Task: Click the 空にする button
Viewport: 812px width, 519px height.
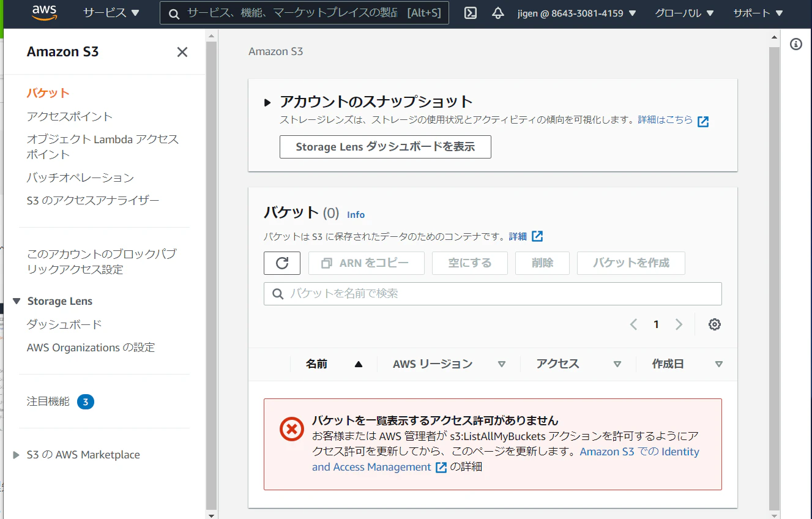Action: (470, 263)
